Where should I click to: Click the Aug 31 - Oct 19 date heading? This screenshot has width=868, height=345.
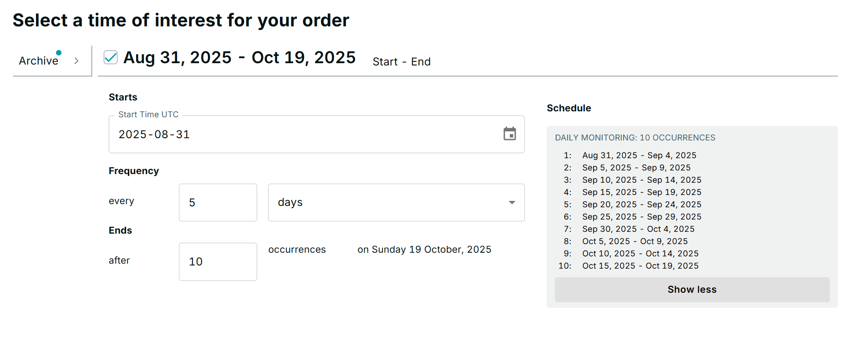pos(239,58)
